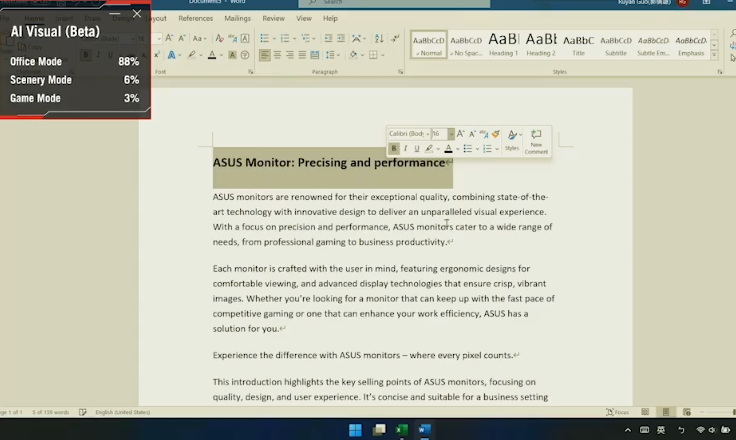The width and height of the screenshot is (736, 440).
Task: Align text right in ribbon
Action: [290, 55]
